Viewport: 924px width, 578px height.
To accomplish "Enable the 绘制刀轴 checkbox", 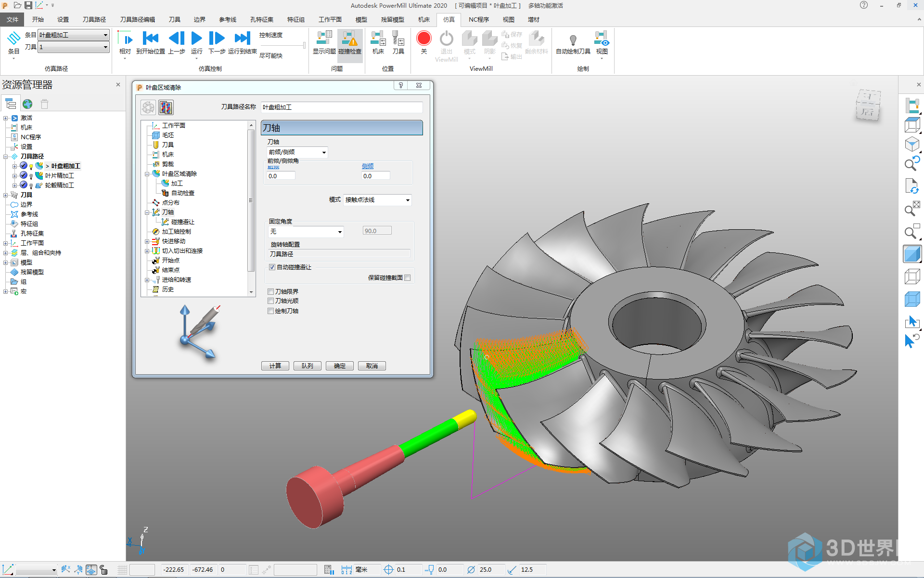I will tap(271, 311).
